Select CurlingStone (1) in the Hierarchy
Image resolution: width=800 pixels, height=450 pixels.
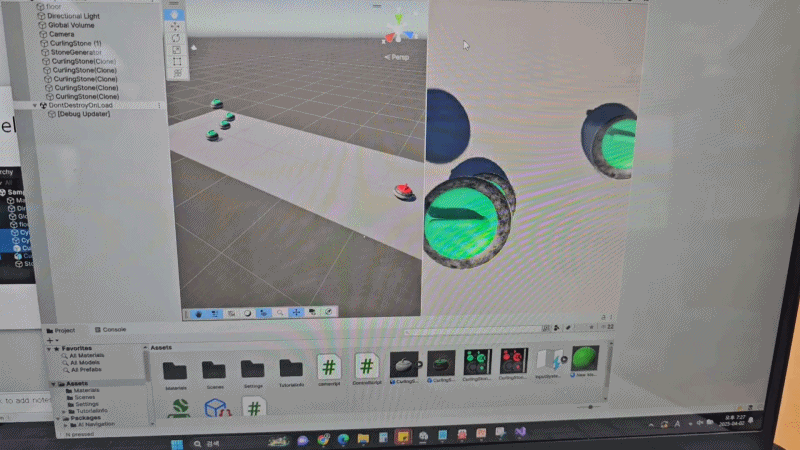(x=71, y=43)
